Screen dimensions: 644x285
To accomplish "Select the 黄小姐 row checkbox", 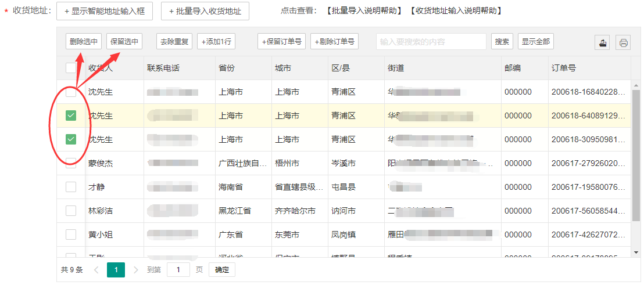I will click(x=71, y=235).
